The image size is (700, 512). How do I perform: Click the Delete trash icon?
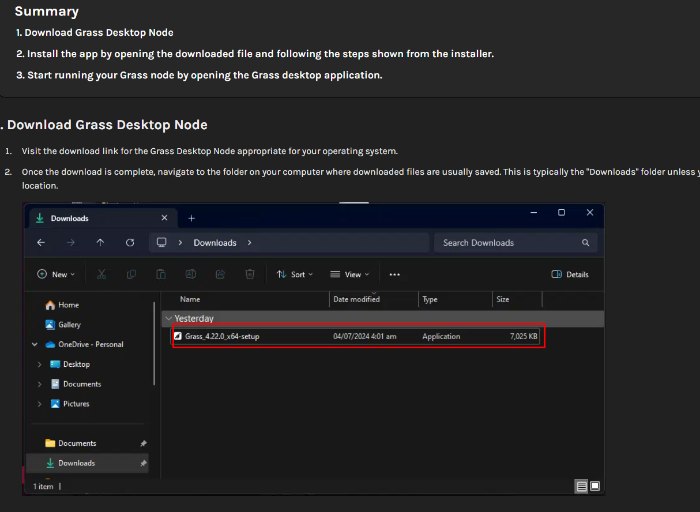[x=250, y=274]
